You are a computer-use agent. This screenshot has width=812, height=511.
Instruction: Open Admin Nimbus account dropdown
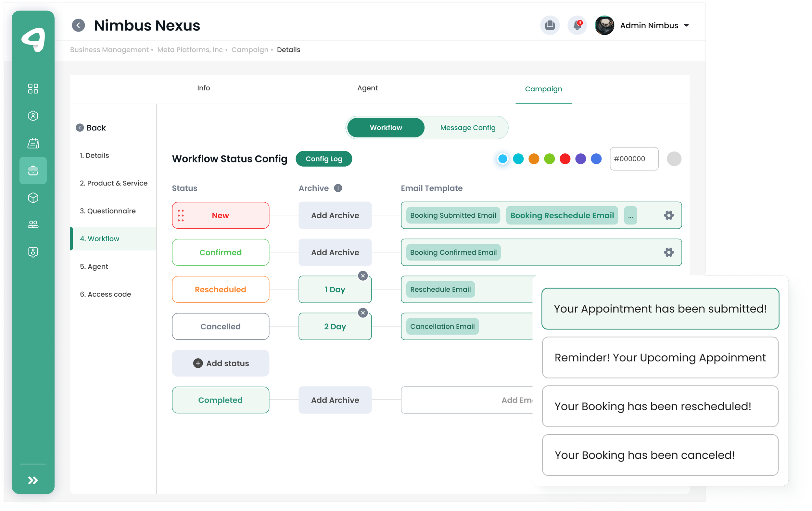point(687,25)
